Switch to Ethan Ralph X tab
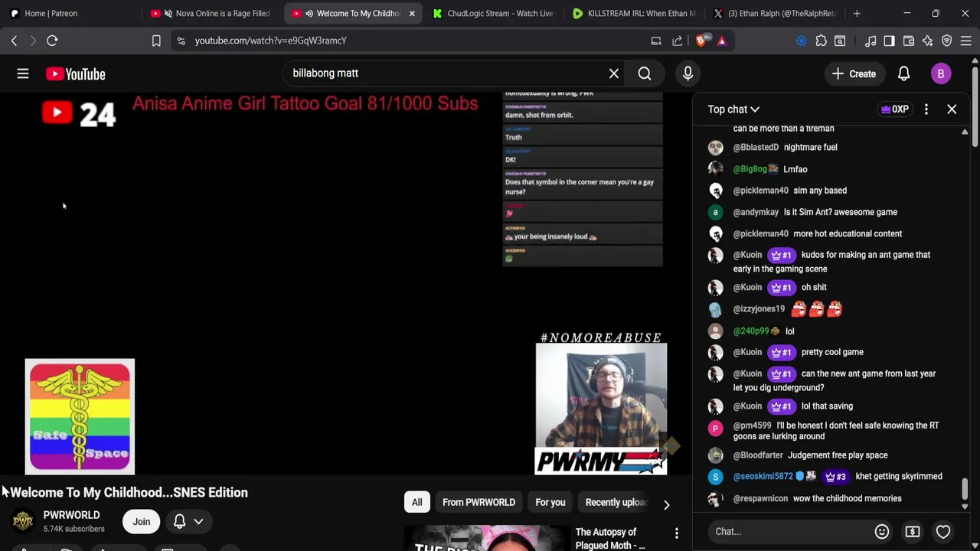 click(x=774, y=13)
